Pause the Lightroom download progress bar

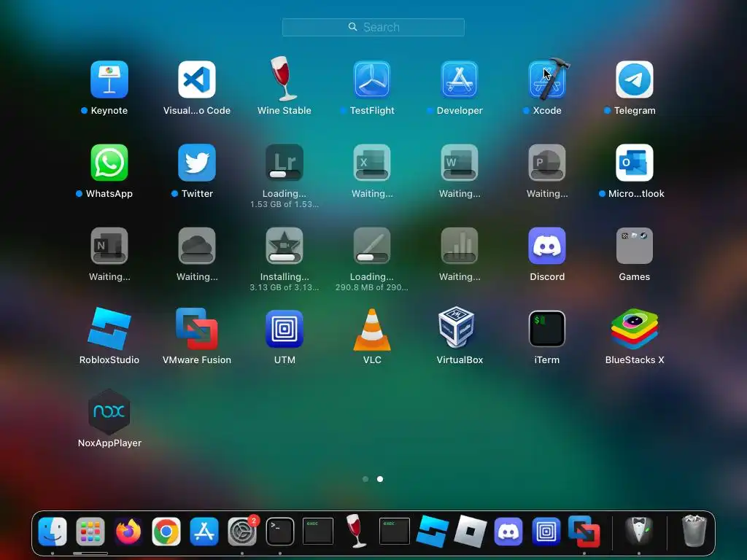(x=285, y=174)
